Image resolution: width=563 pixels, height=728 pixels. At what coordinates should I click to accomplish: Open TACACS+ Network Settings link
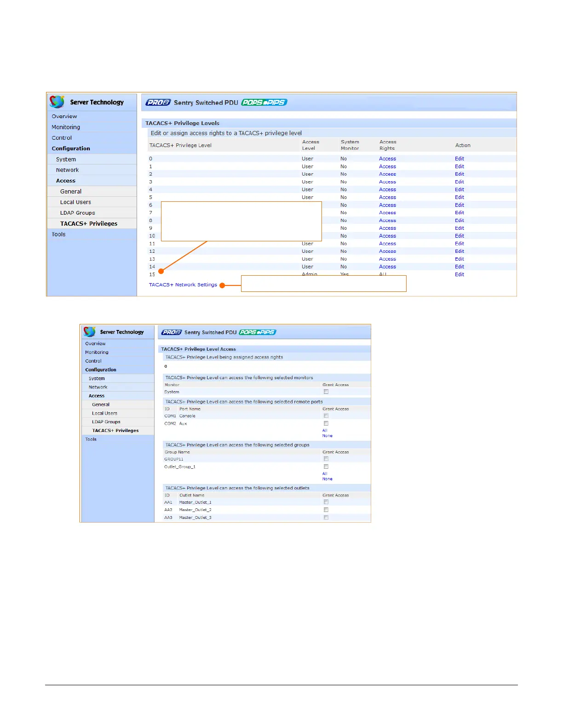click(183, 285)
